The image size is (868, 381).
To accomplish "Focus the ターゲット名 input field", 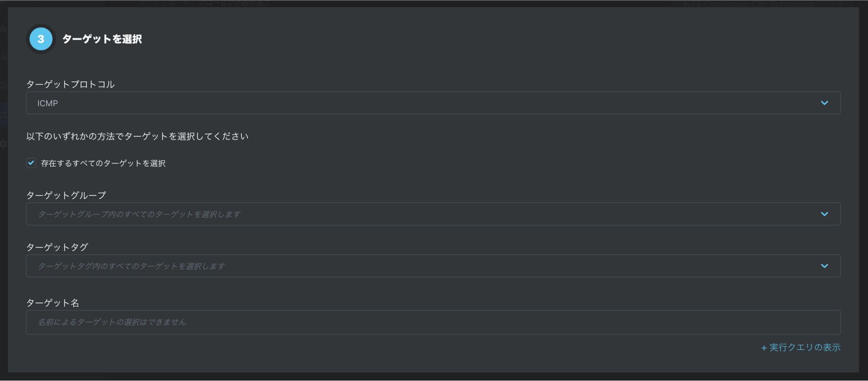I will point(433,322).
